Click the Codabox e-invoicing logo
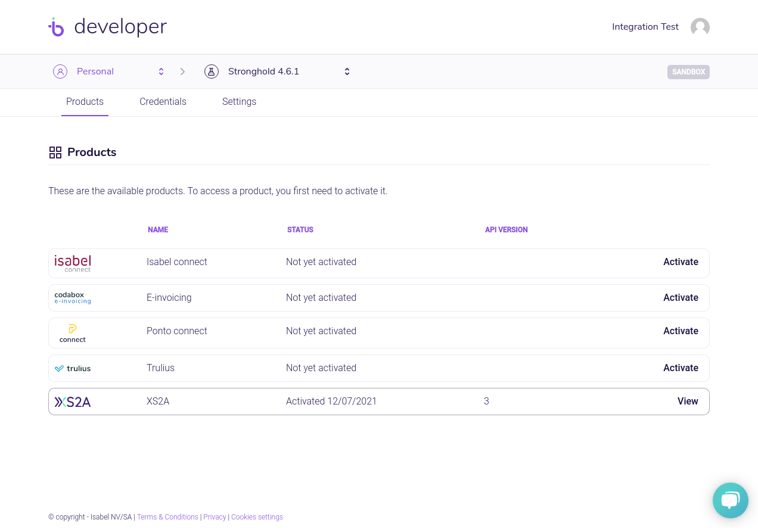The height and width of the screenshot is (532, 758). point(73,298)
